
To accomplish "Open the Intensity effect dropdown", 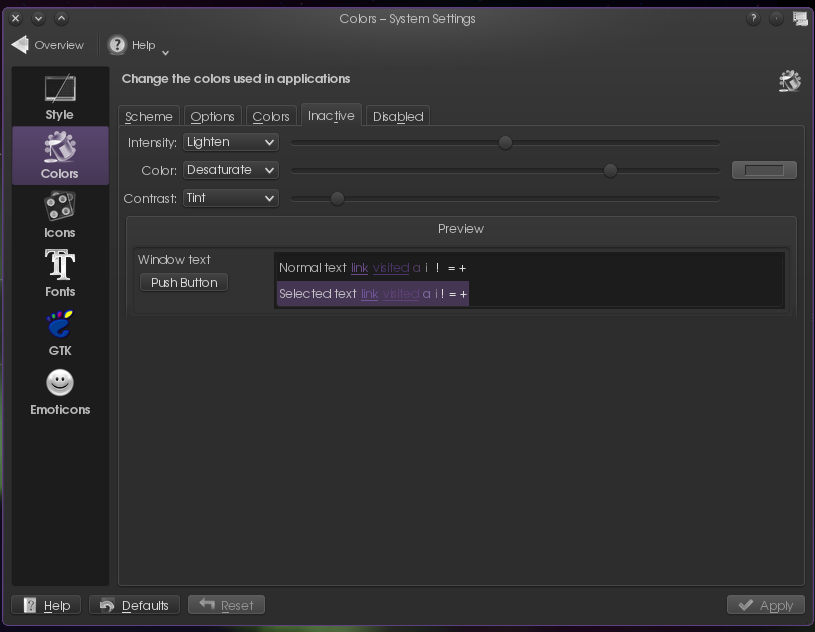I will 231,142.
